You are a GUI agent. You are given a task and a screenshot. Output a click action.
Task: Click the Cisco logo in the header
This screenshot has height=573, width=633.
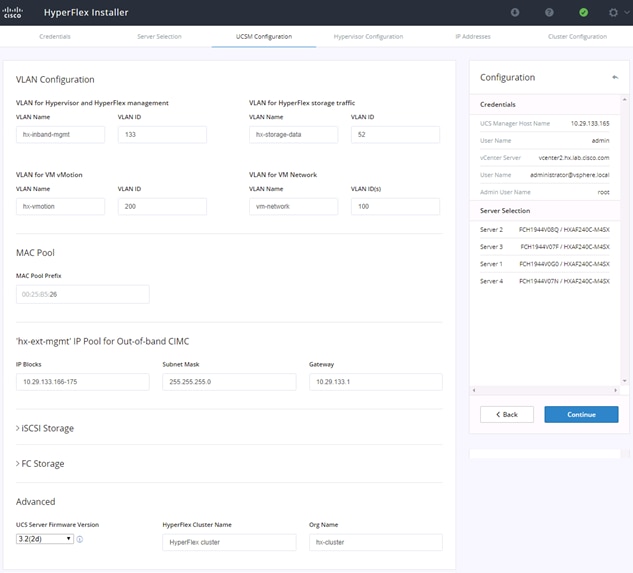coord(12,13)
